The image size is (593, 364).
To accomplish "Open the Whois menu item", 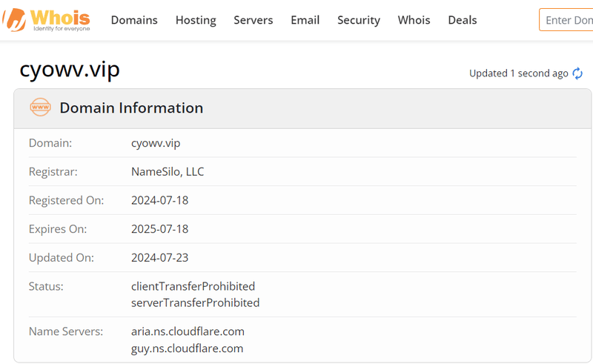I will pos(414,20).
